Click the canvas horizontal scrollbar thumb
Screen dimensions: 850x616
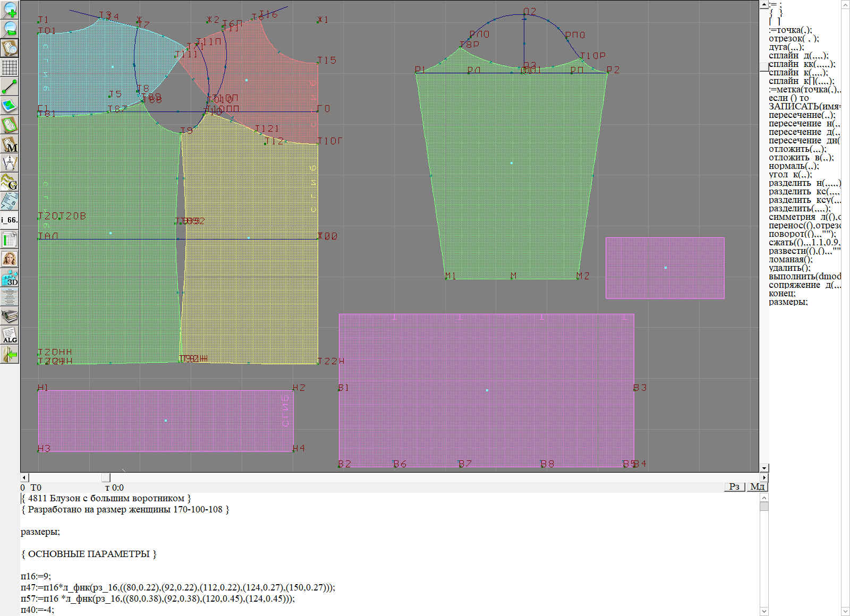[106, 477]
